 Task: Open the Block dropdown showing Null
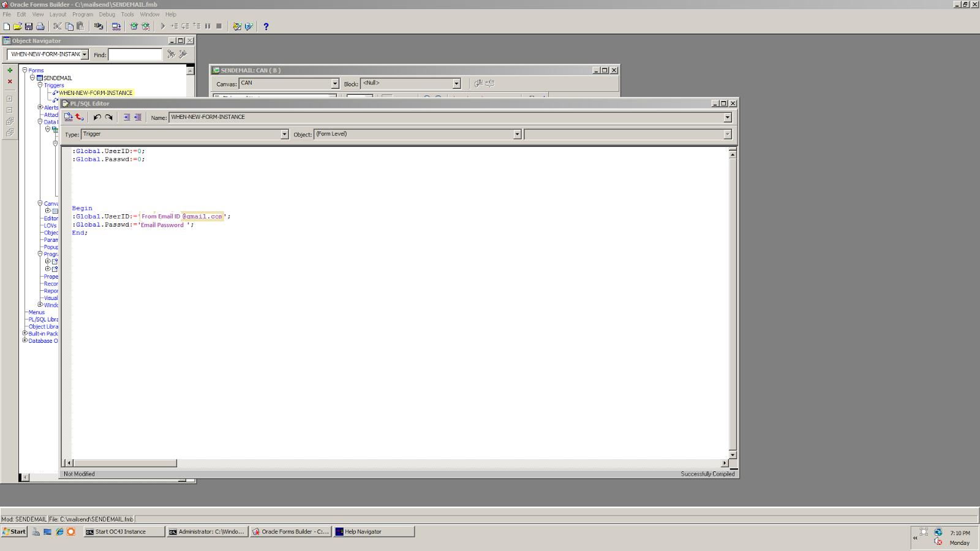tap(456, 83)
